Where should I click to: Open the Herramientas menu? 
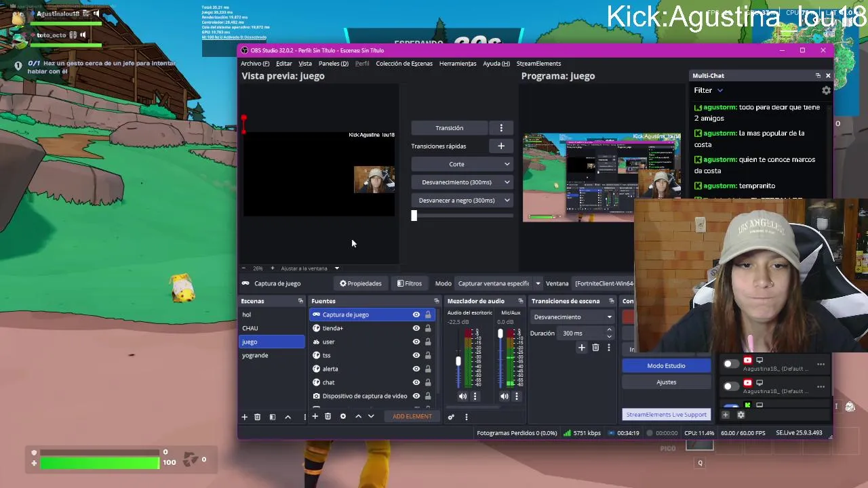tap(458, 64)
